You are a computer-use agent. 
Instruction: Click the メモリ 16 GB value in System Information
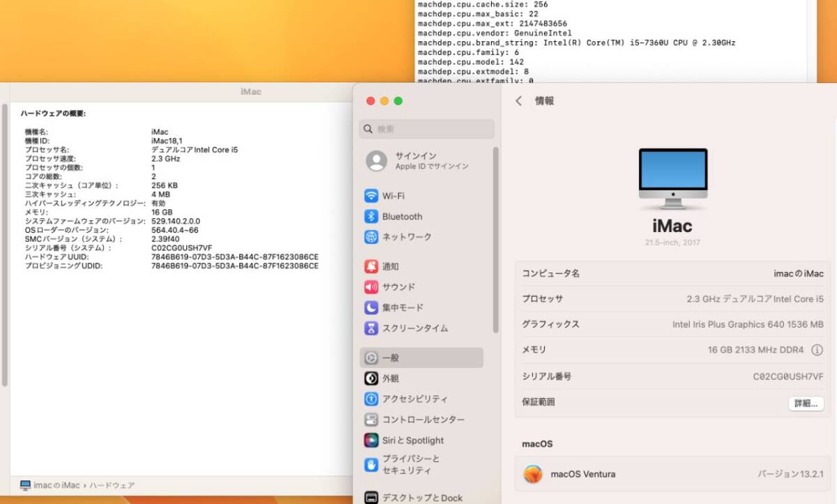(x=162, y=212)
